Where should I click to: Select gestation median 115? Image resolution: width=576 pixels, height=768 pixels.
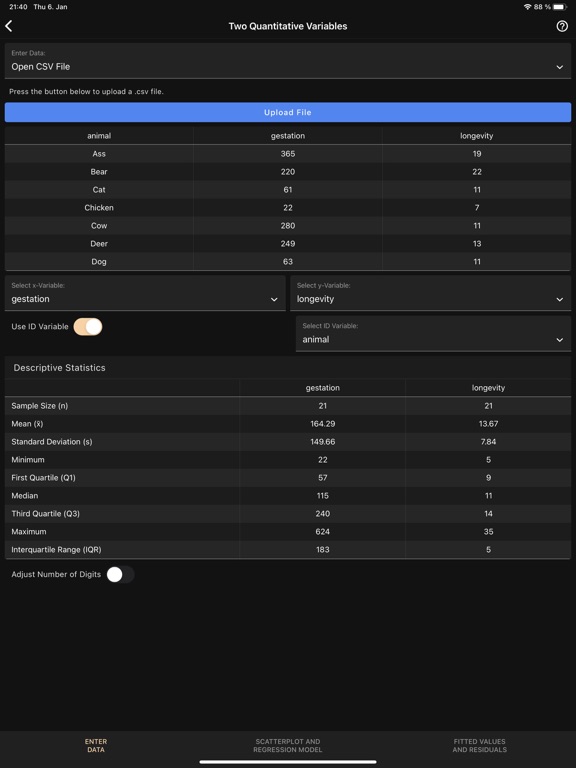point(323,496)
